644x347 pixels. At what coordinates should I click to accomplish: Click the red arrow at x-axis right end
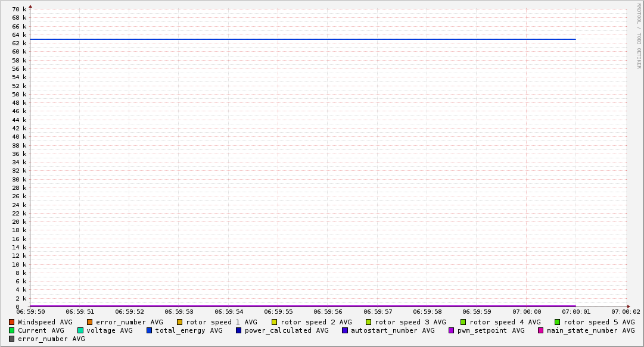click(628, 307)
